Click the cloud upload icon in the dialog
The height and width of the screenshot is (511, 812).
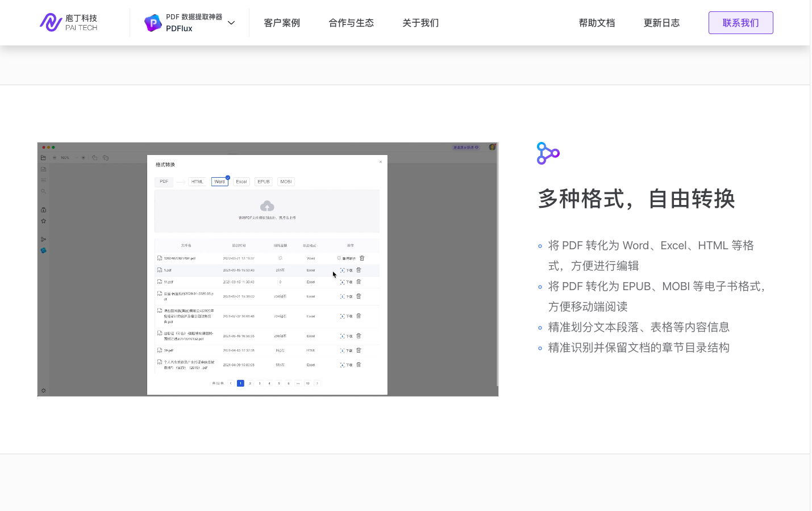267,206
